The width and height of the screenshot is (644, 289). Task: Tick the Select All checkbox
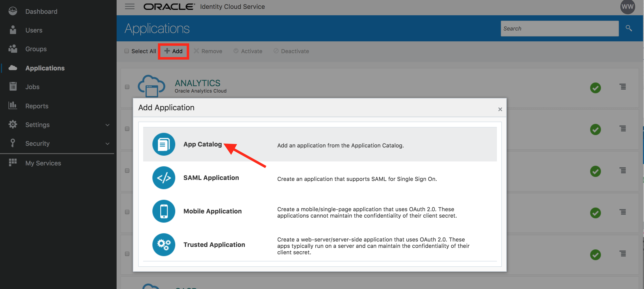[x=127, y=51]
